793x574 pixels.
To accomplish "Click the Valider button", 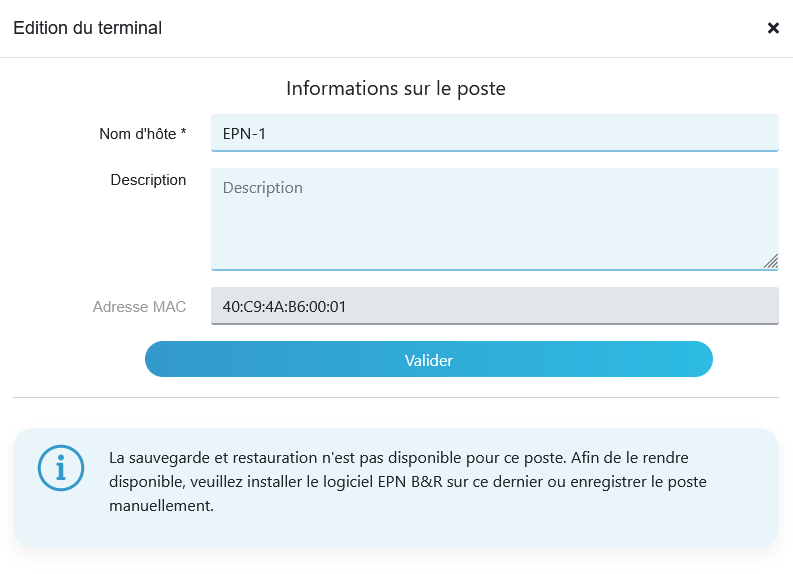I will (429, 359).
